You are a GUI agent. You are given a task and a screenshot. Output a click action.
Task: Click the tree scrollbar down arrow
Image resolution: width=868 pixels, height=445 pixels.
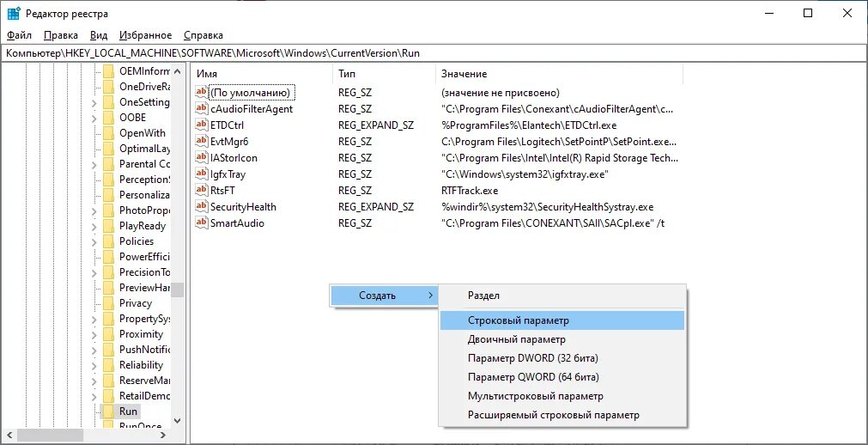pos(178,421)
